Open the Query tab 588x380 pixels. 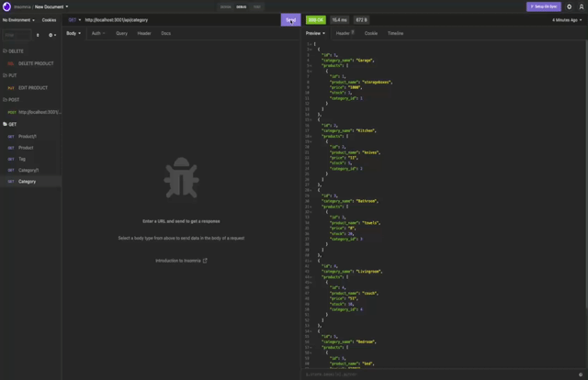[121, 33]
